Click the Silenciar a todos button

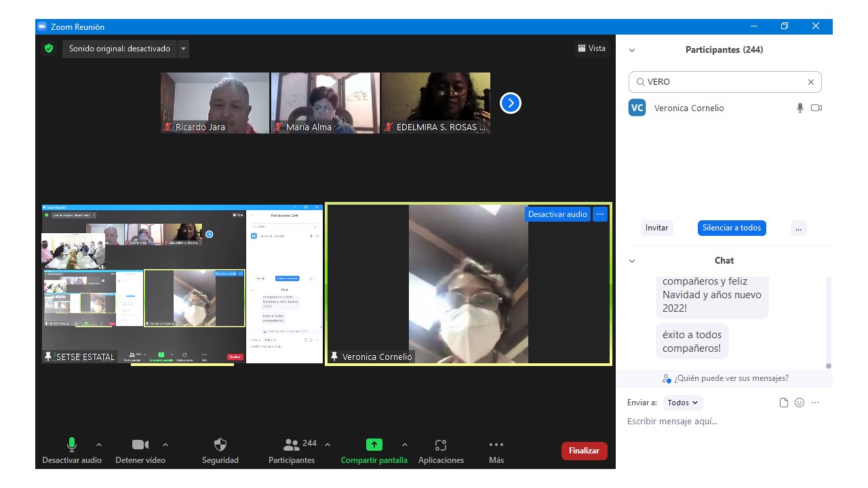click(x=731, y=228)
